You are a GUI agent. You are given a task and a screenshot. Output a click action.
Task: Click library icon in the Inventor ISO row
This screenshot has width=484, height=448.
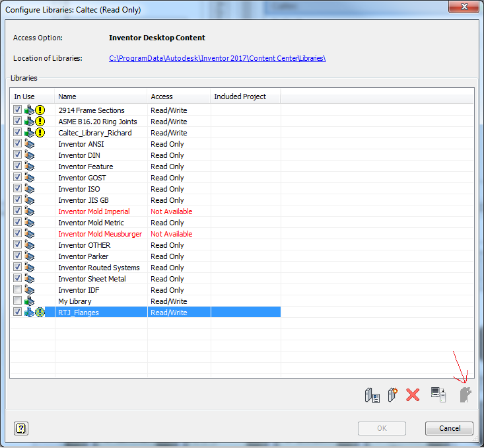[29, 189]
